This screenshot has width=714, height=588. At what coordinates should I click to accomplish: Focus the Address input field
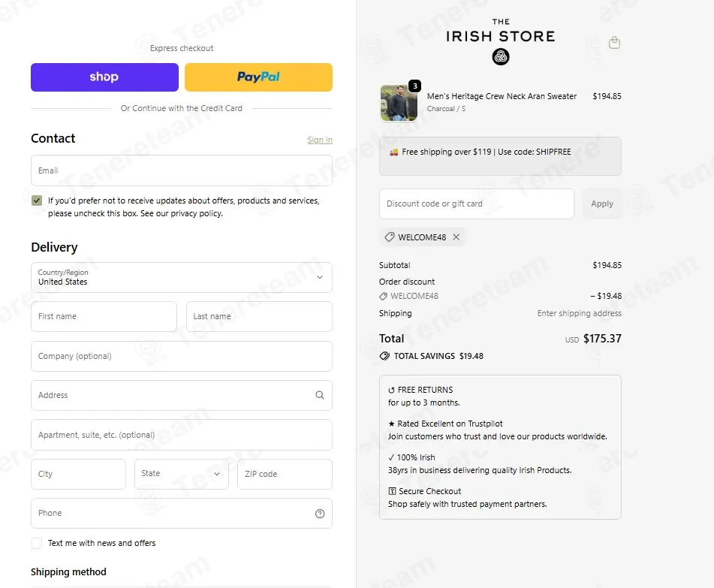[x=181, y=395]
